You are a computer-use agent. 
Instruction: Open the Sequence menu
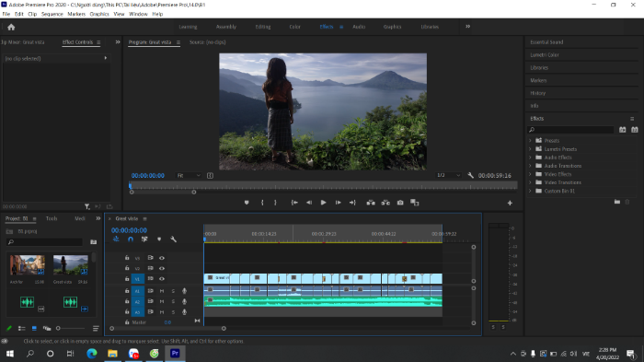(x=52, y=14)
